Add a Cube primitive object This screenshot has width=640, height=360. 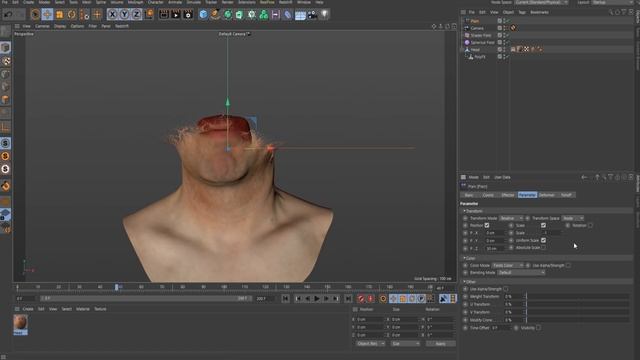(203, 15)
